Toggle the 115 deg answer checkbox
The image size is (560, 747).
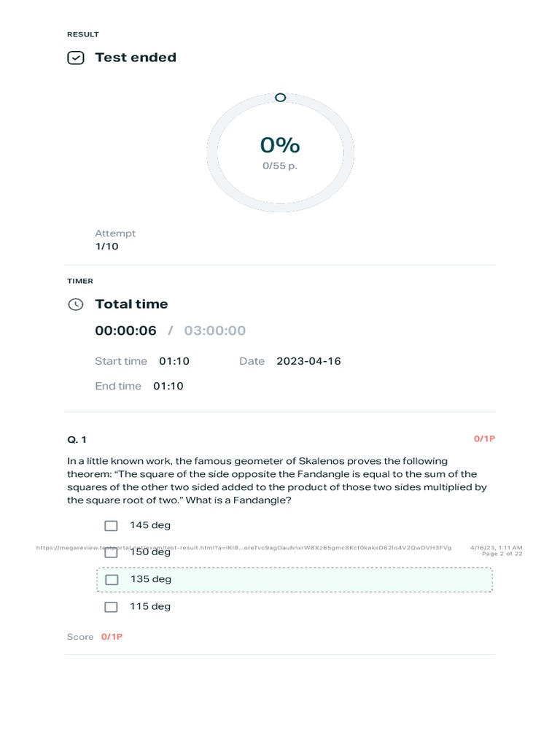[x=111, y=606]
